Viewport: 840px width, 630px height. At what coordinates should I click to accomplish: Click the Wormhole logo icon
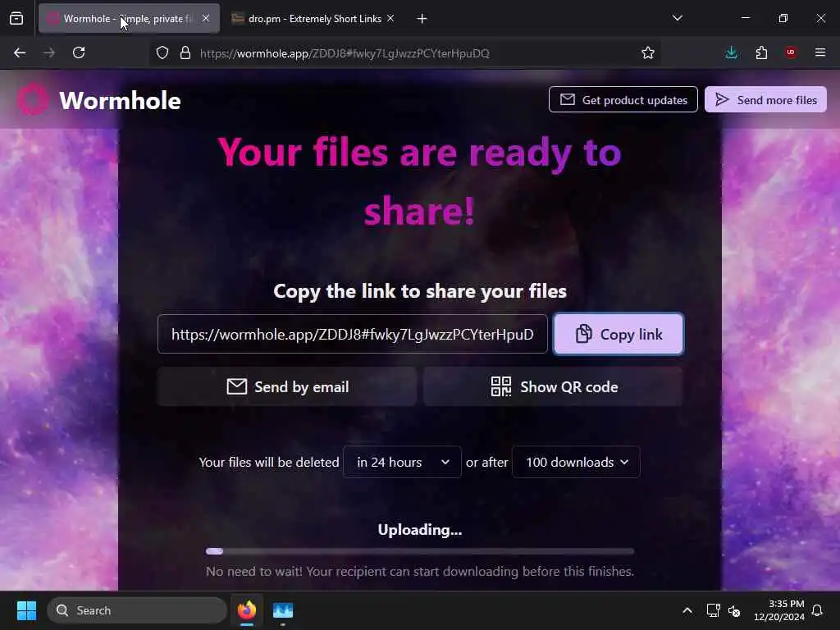click(33, 99)
